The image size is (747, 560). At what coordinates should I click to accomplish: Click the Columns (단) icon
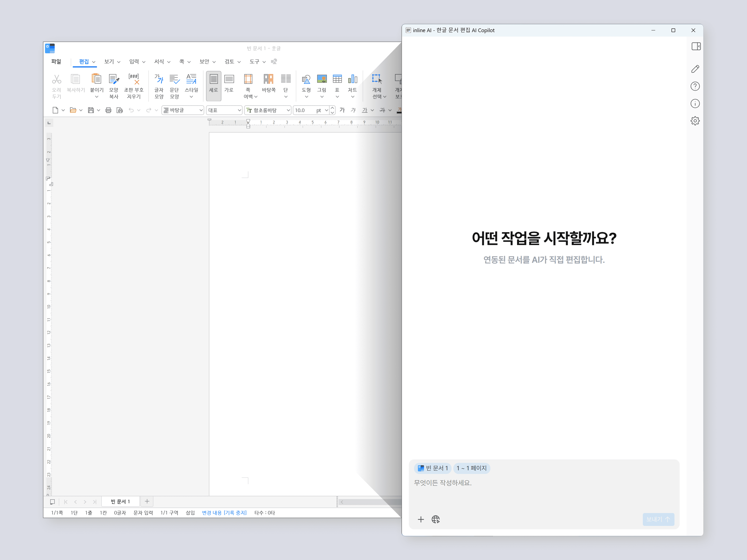click(x=286, y=79)
